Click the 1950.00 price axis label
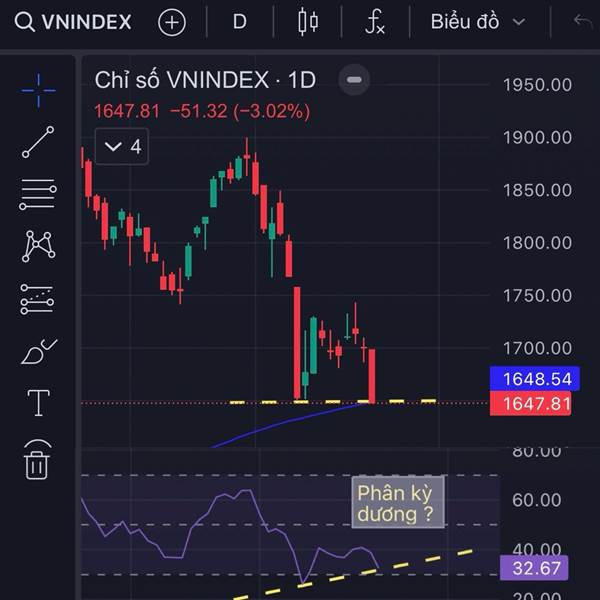The image size is (600, 600). (537, 85)
